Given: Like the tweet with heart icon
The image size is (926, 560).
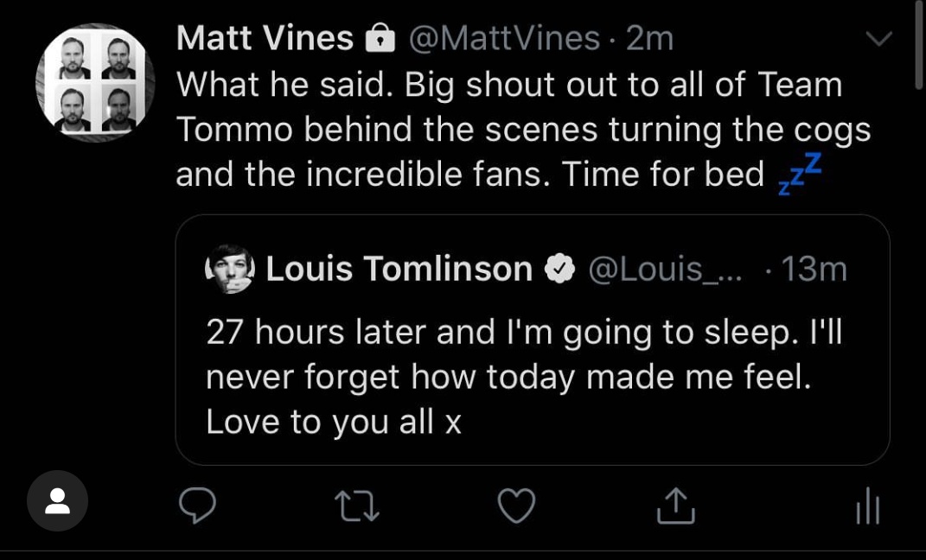Looking at the screenshot, I should click(517, 506).
